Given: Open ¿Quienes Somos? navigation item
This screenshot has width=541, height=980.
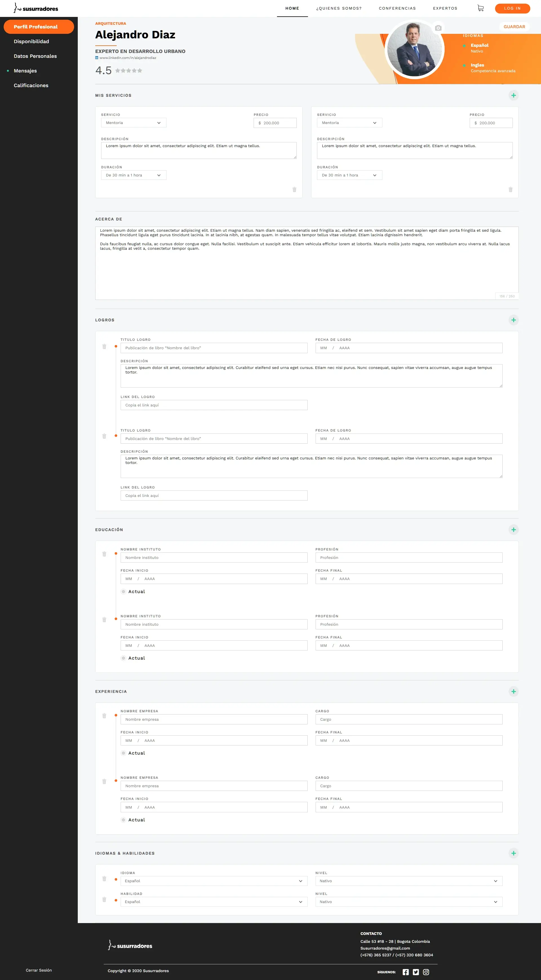Looking at the screenshot, I should coord(339,8).
